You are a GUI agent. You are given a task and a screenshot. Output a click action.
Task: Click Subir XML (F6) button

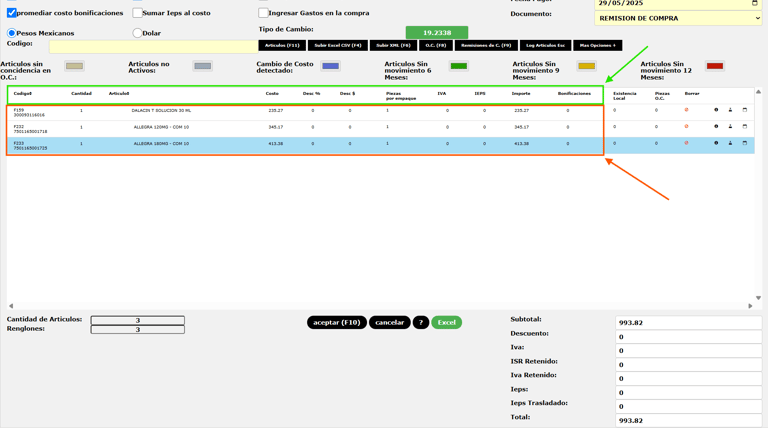[393, 46]
